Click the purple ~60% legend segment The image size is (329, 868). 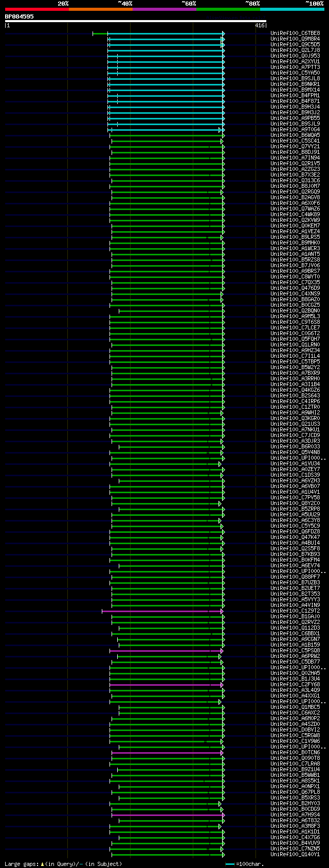(164, 9)
